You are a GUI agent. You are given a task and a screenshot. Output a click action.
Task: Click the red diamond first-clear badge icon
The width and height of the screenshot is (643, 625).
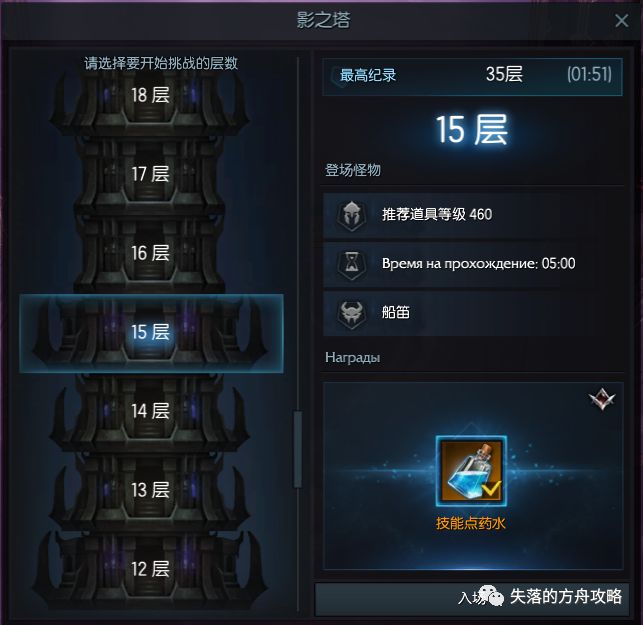[x=602, y=398]
